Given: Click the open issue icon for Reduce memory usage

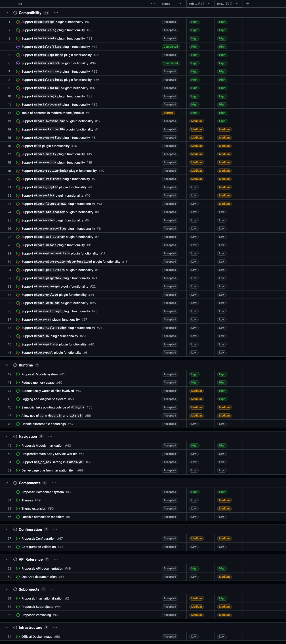Looking at the screenshot, I should coord(18,383).
